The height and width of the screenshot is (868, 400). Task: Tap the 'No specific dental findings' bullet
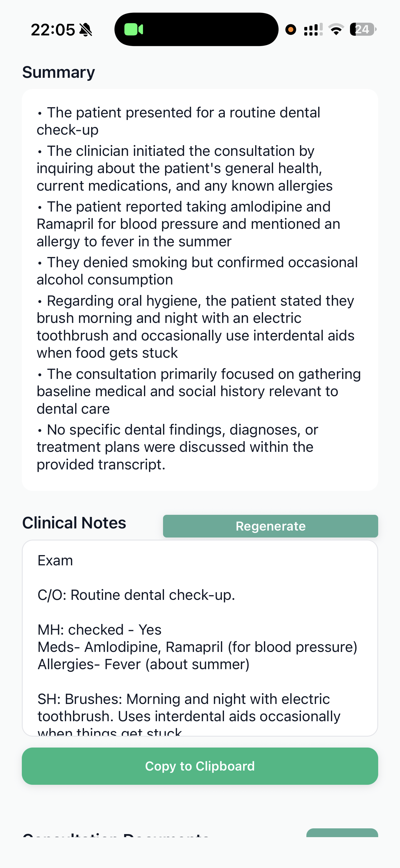pyautogui.click(x=177, y=447)
